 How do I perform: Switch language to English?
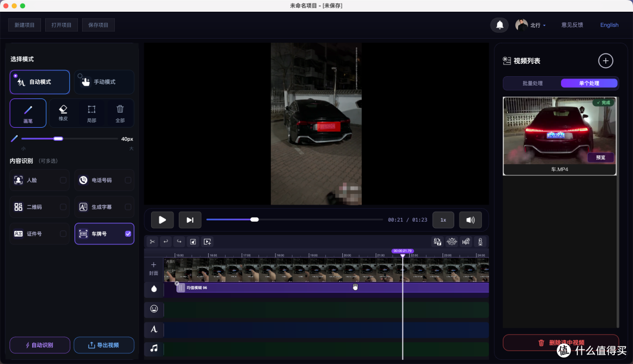coord(609,25)
